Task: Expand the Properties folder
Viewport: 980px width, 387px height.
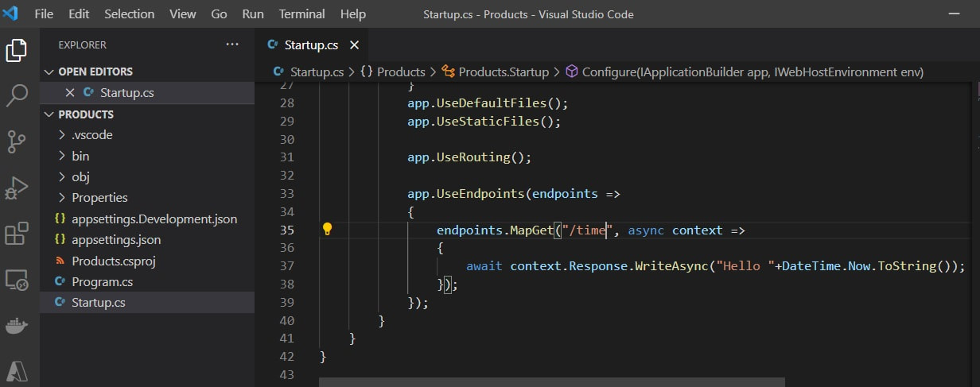Action: [63, 197]
